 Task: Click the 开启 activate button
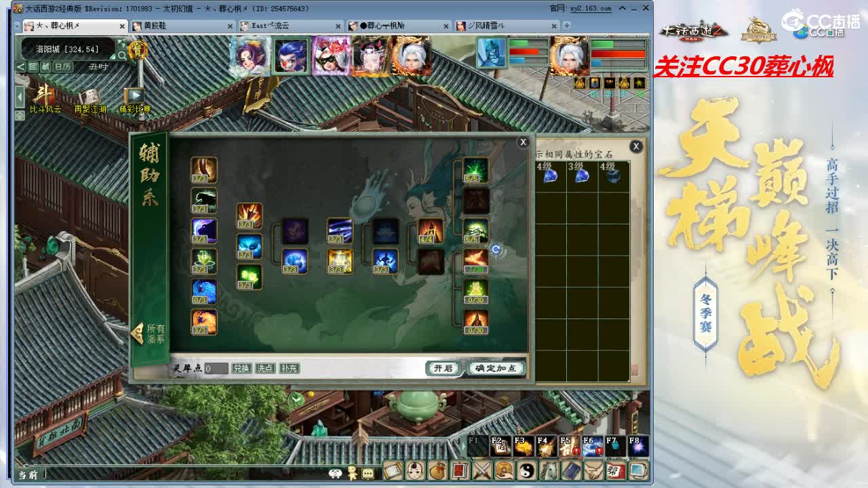[x=443, y=368]
